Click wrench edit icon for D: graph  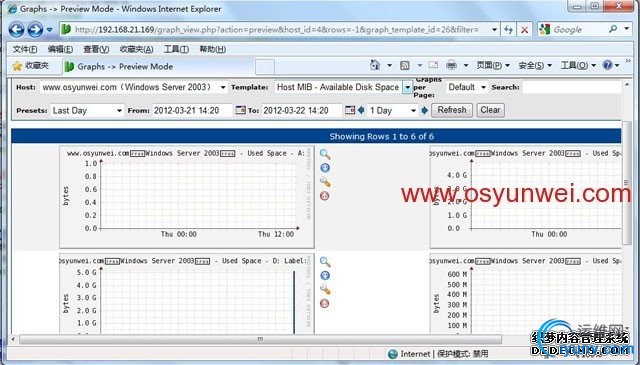click(325, 290)
